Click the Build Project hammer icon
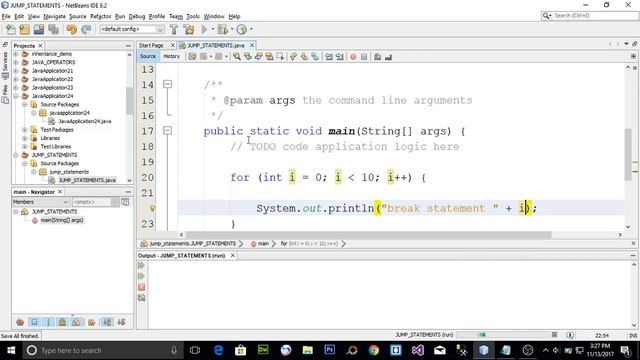The height and width of the screenshot is (360, 640). 174,29
